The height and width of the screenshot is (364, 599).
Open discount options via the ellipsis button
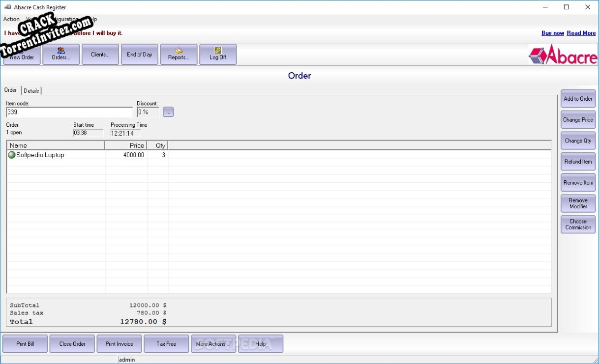168,112
